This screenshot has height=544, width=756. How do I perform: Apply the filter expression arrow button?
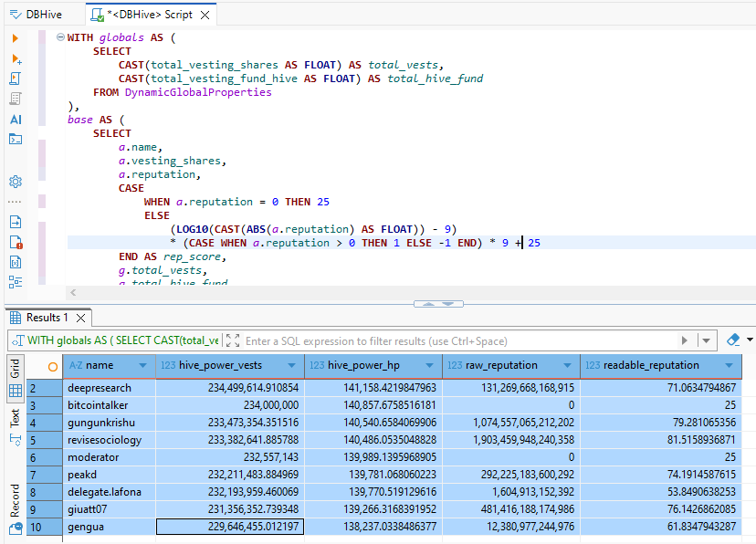pos(685,340)
